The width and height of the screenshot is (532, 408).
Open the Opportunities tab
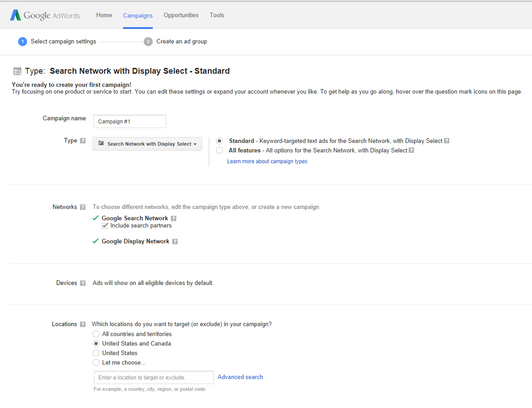pos(181,15)
